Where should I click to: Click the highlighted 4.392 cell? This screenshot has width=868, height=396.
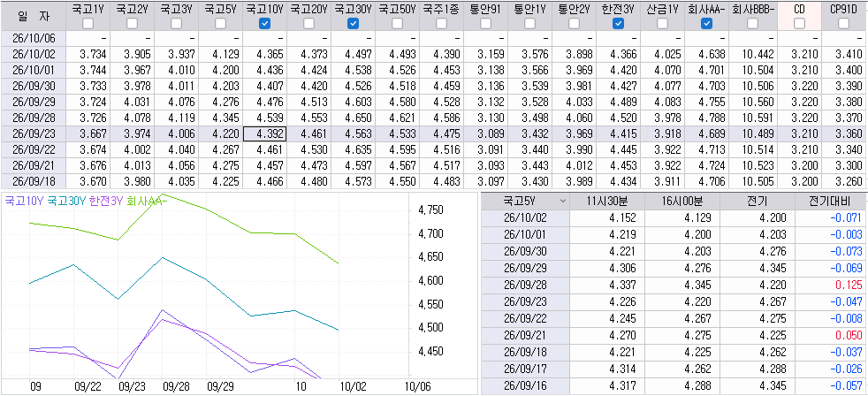coord(264,134)
